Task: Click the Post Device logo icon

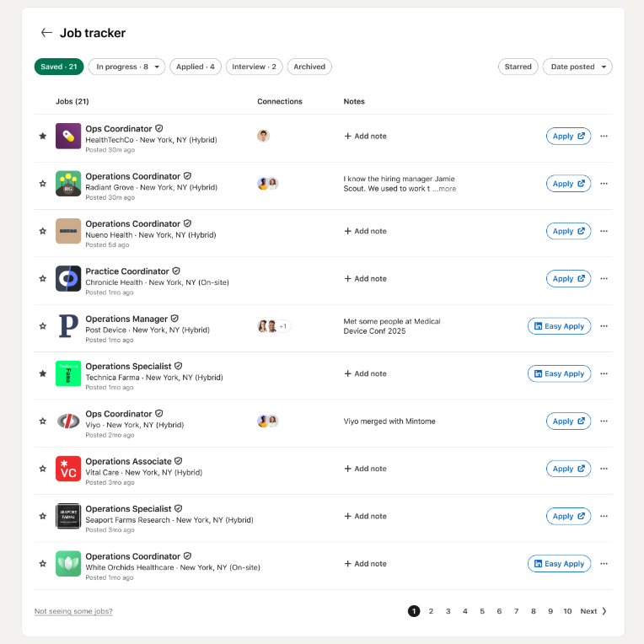Action: [68, 326]
